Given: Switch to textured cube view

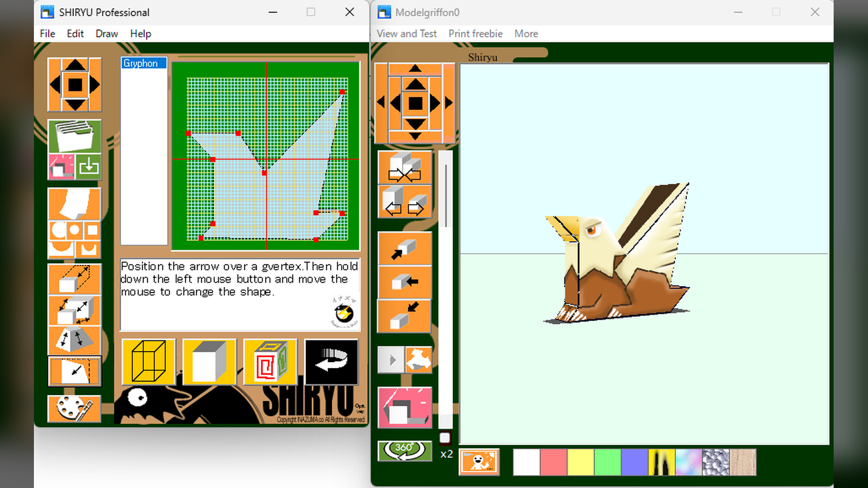Looking at the screenshot, I should (270, 361).
